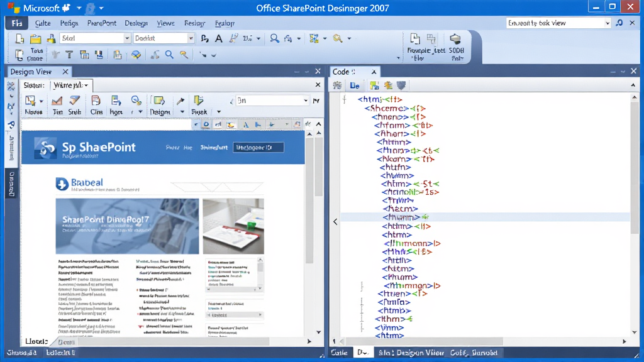The image size is (644, 362).
Task: Click the magnifier icon beside the A icon
Action: [274, 38]
